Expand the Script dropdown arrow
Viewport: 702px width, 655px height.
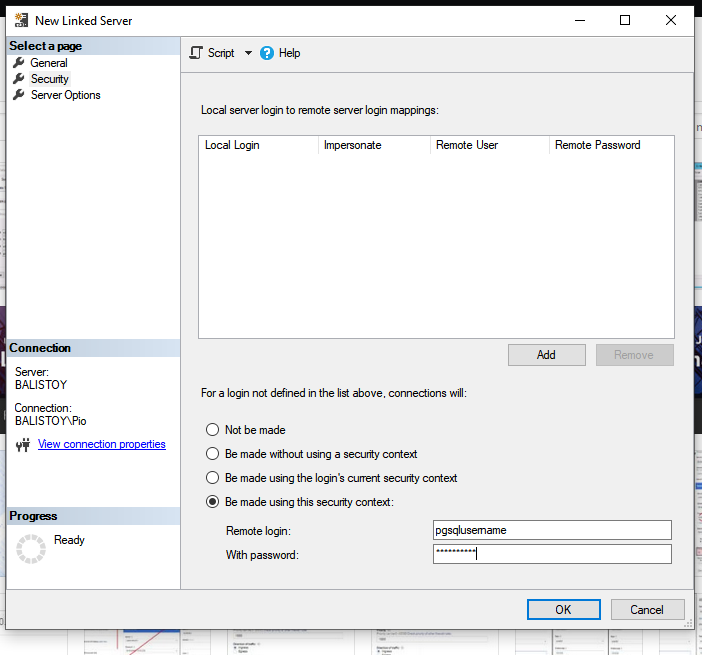(x=248, y=53)
